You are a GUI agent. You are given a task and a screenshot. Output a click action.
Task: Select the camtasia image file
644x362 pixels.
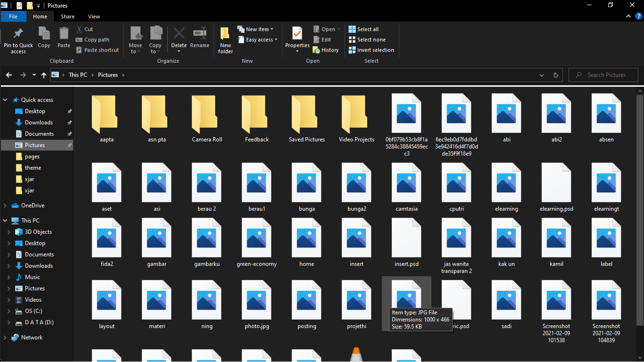407,187
